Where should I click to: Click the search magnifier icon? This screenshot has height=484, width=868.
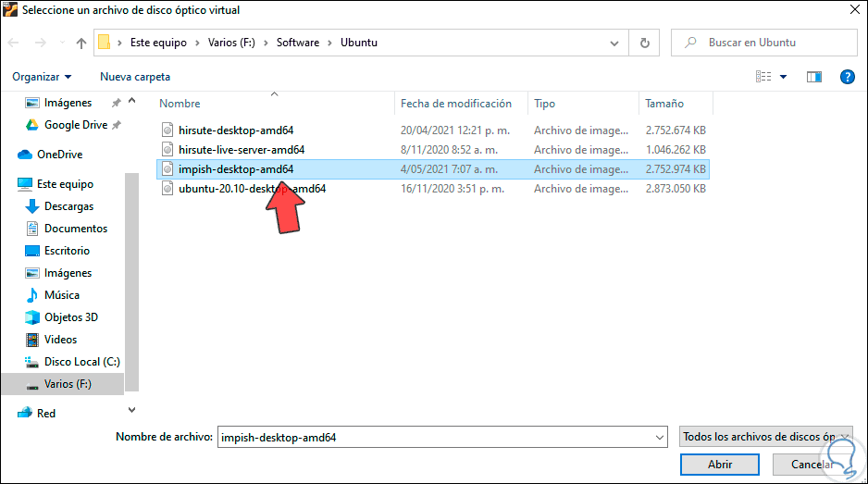(x=690, y=42)
